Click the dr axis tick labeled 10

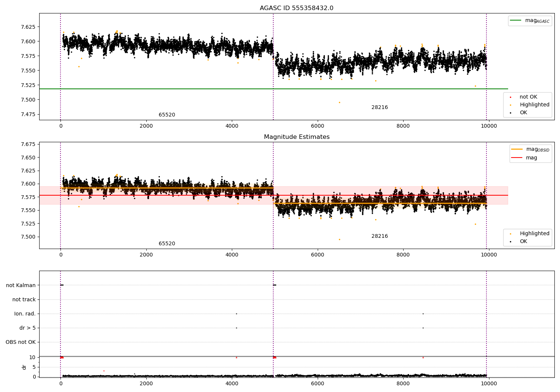coord(32,357)
